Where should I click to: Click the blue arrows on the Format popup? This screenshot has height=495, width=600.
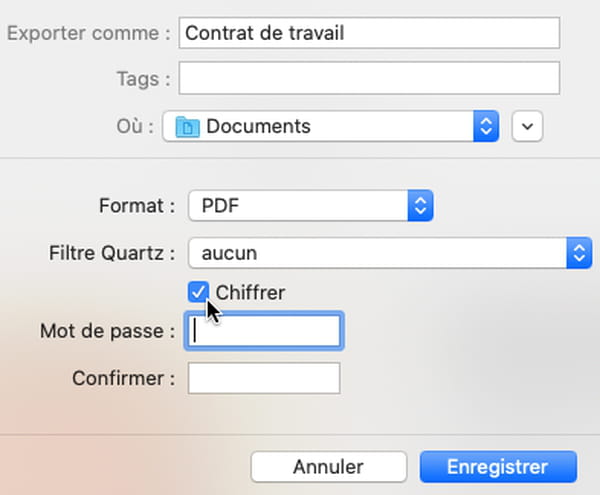click(x=421, y=205)
